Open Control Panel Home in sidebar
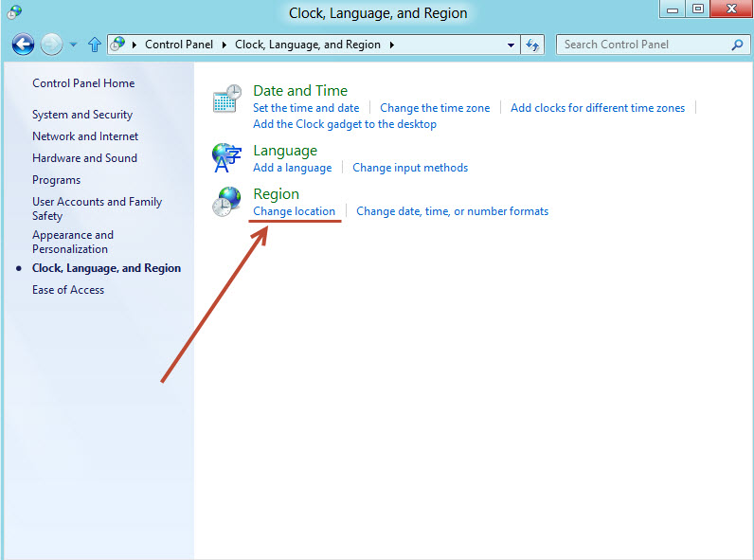 point(83,83)
